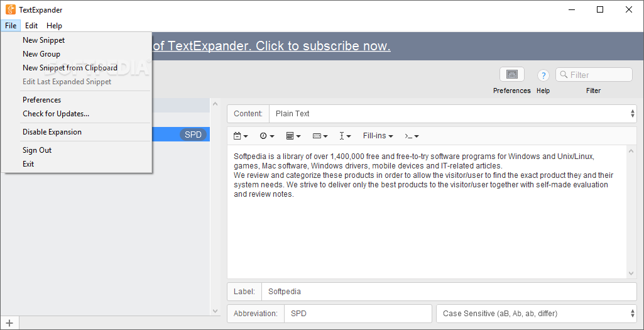
Task: Click content editor scrollbar up arrow
Action: [631, 151]
